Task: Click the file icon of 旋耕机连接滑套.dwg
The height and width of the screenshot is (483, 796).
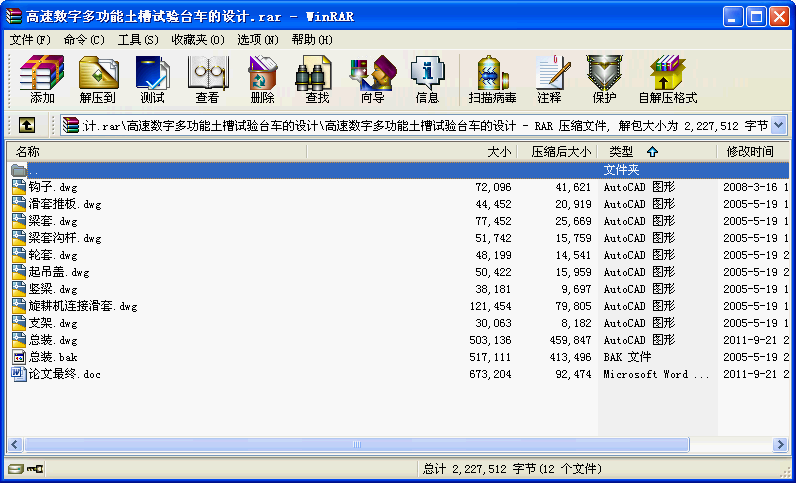Action: (19, 306)
